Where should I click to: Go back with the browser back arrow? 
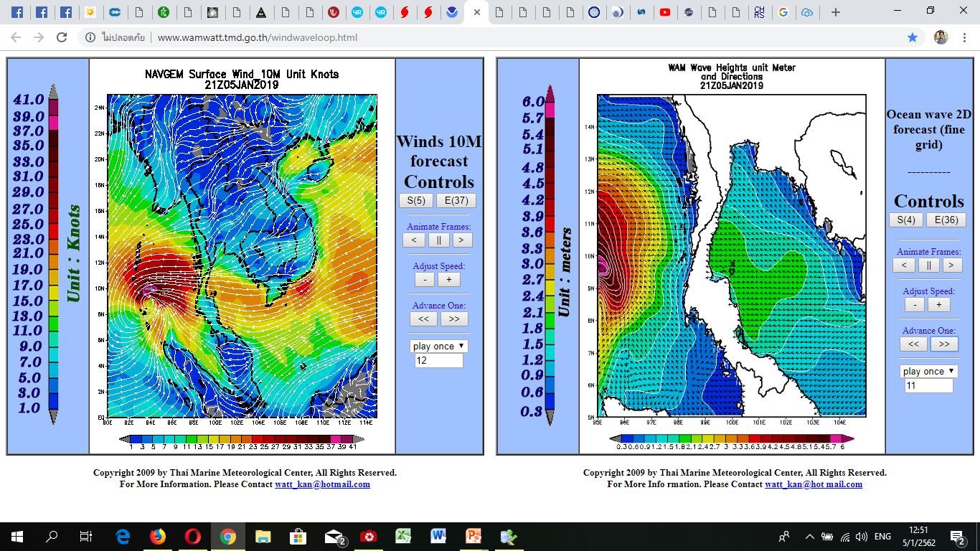(x=16, y=37)
